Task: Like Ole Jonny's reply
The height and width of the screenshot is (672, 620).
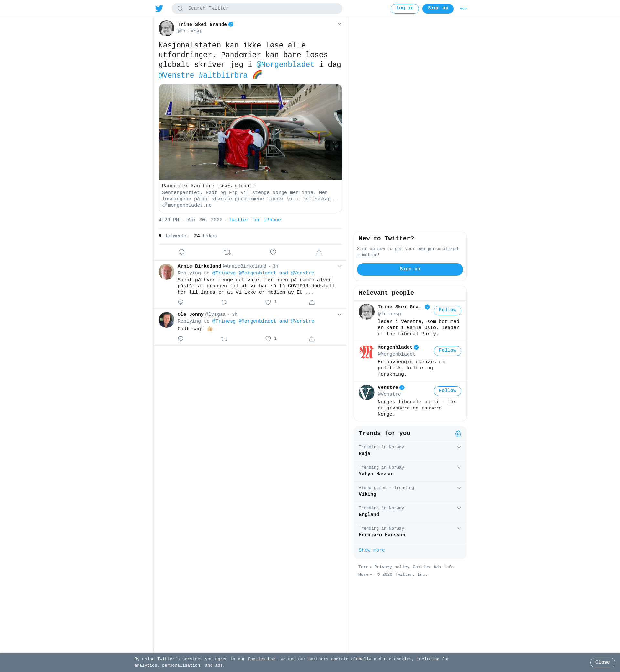Action: point(268,339)
